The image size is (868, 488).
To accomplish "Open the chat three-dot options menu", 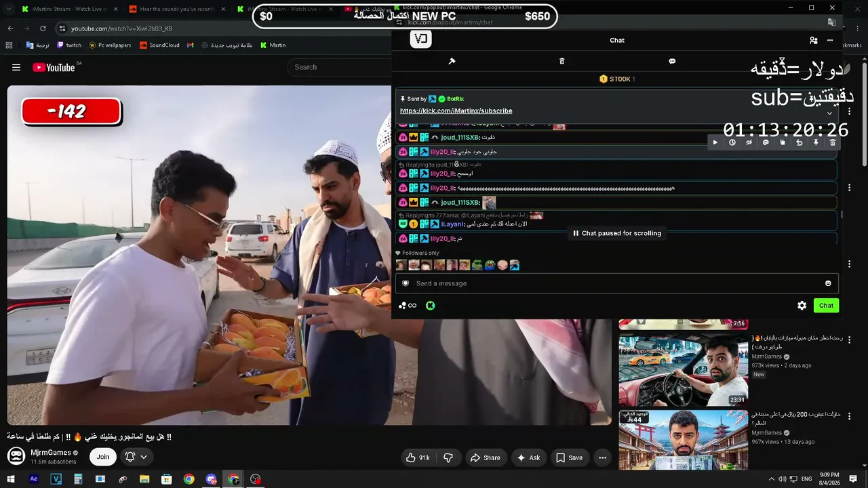I will 829,41.
